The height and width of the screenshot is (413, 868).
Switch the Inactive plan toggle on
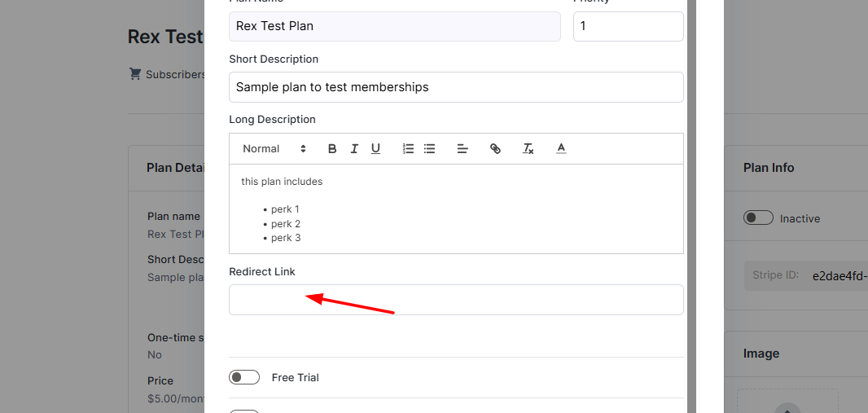pyautogui.click(x=758, y=218)
